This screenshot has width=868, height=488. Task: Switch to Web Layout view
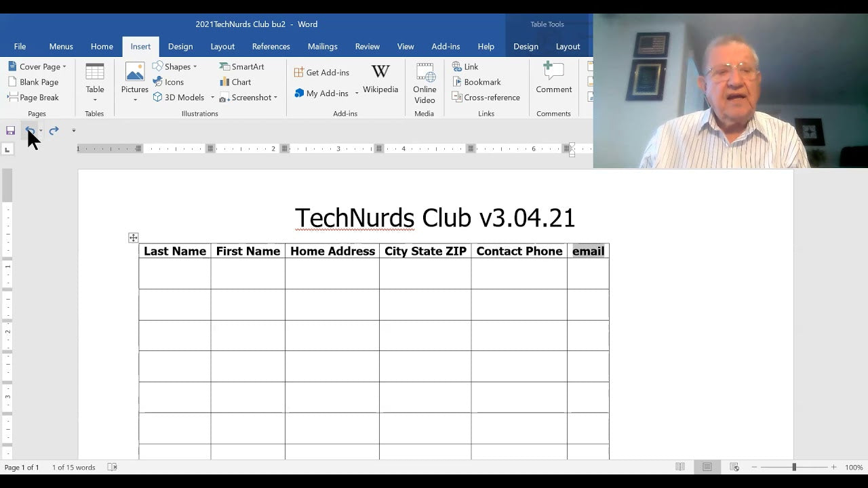(x=734, y=467)
